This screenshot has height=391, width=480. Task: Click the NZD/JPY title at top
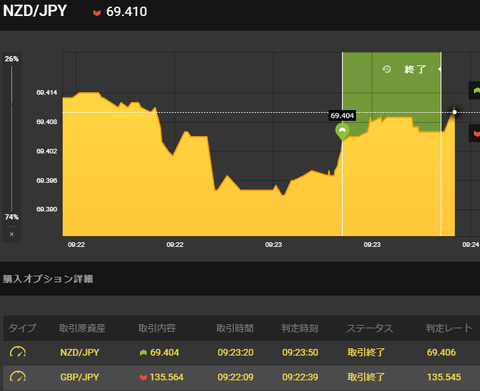[x=35, y=11]
